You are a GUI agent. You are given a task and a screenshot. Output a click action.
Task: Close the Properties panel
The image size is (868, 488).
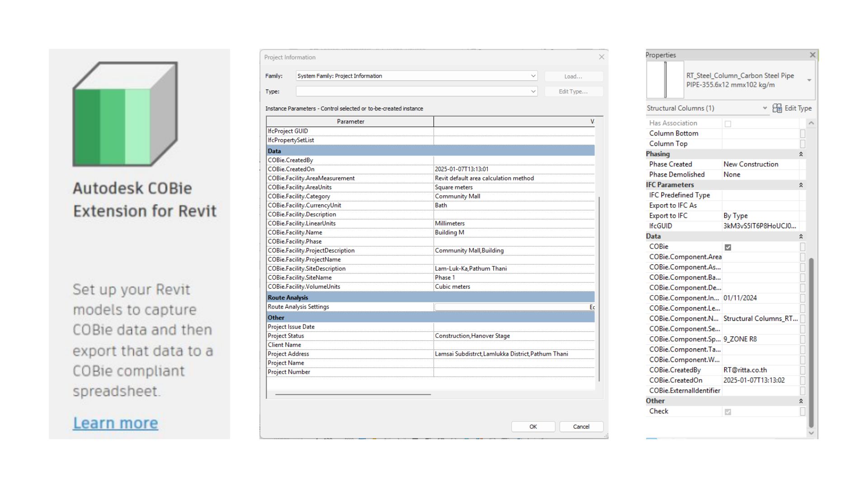point(812,55)
